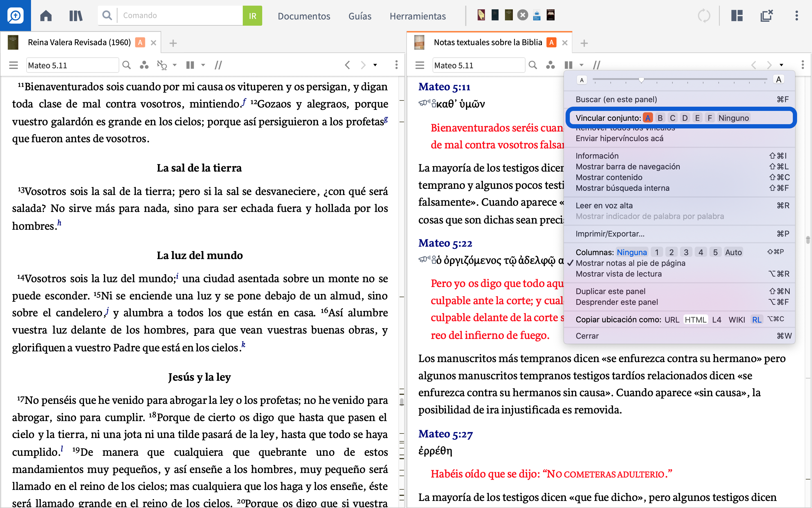This screenshot has height=508, width=812.
Task: Click search icon in Notas textuales panel
Action: [x=533, y=65]
